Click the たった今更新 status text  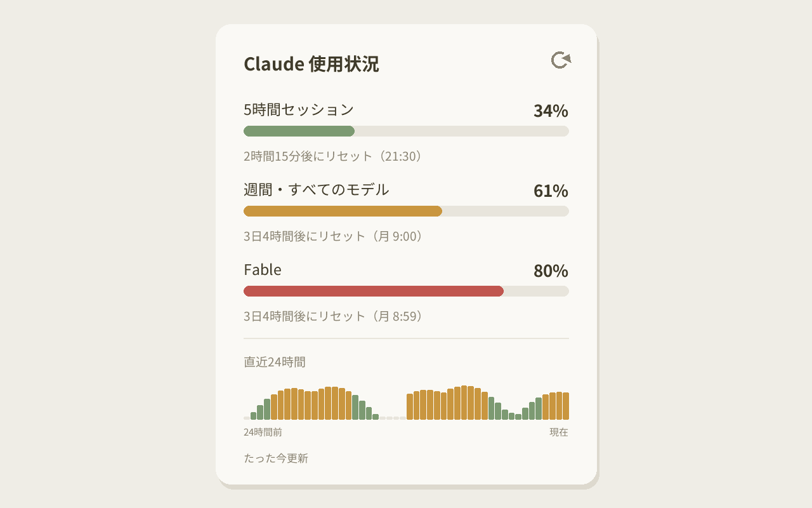(x=276, y=458)
